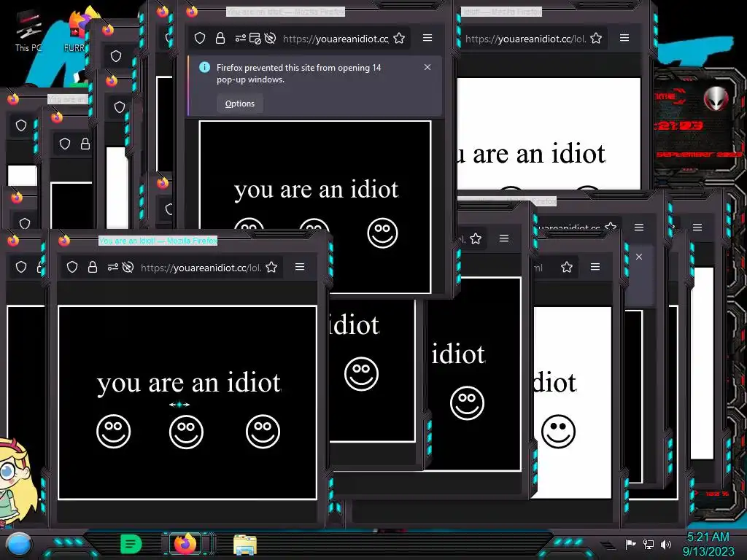Click Star Butterfly cartoon character on desktop
This screenshot has width=747, height=560.
[x=17, y=481]
